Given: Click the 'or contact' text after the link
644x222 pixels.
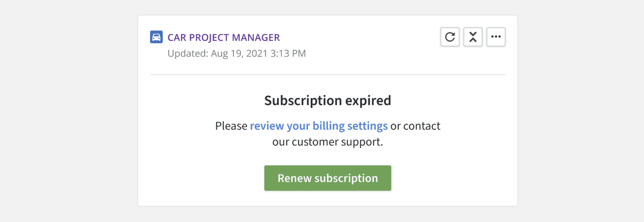Looking at the screenshot, I should pos(415,126).
